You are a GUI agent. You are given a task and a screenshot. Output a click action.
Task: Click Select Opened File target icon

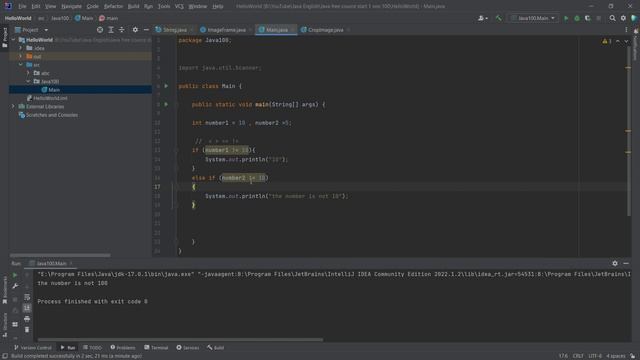point(100,30)
